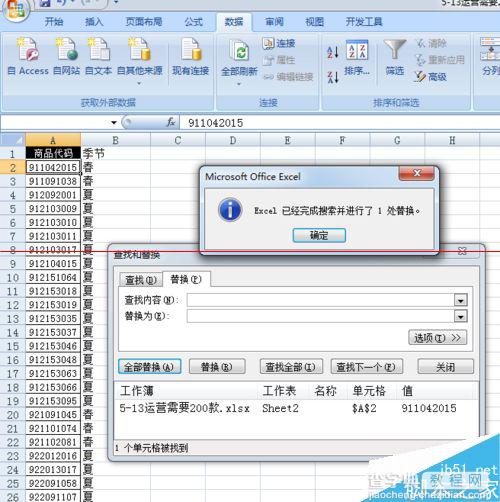
Task: Open 开发工具 Developer tab
Action: pos(364,22)
